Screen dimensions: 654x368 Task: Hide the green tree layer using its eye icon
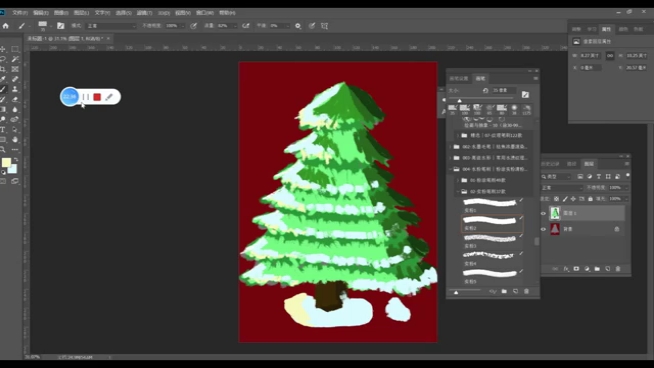(543, 213)
